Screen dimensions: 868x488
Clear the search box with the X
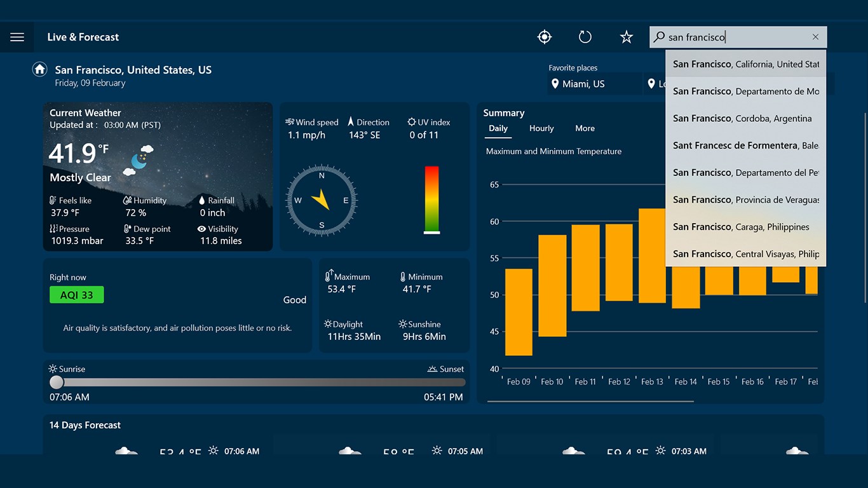(x=815, y=36)
